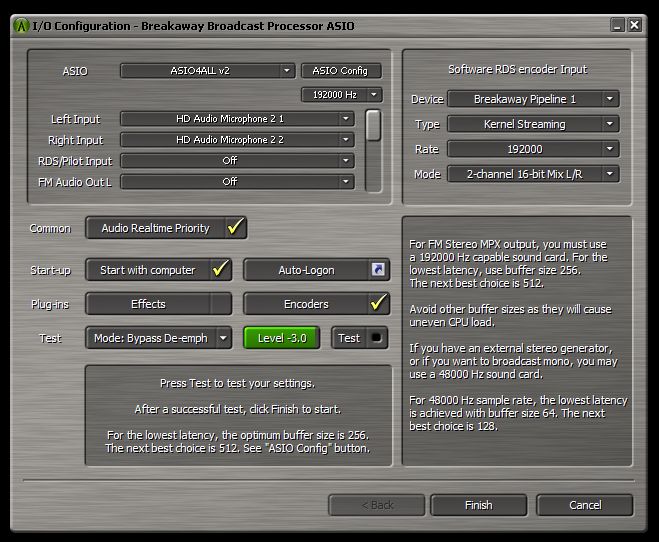This screenshot has height=542, width=659.
Task: Click the Breakaway app icon in title bar
Action: [x=21, y=26]
